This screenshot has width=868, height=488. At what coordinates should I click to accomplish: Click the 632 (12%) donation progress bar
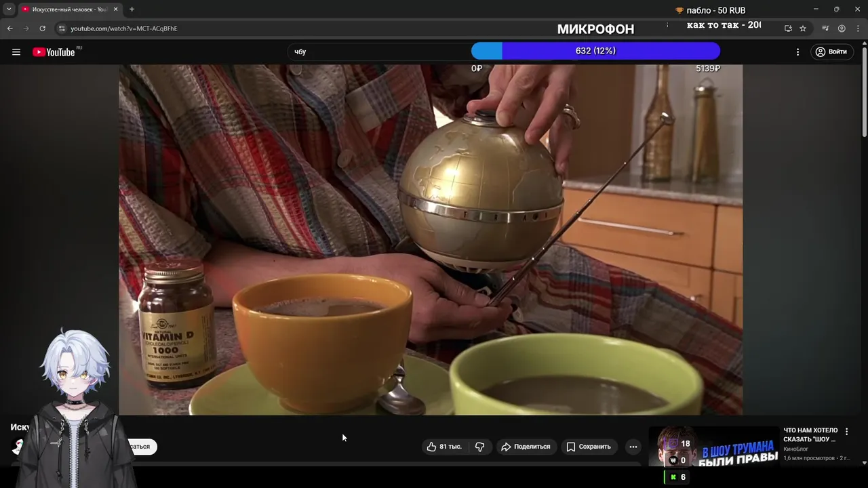[x=595, y=51]
